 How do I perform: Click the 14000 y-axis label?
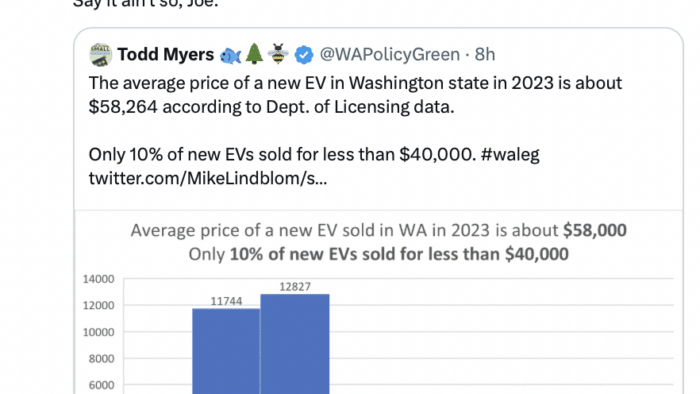point(99,279)
